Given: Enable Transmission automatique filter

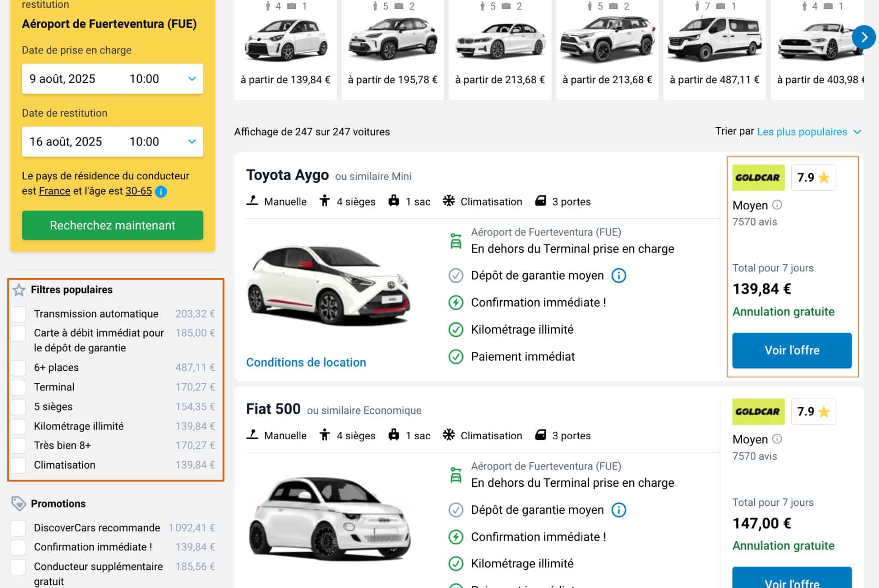Looking at the screenshot, I should tap(18, 314).
